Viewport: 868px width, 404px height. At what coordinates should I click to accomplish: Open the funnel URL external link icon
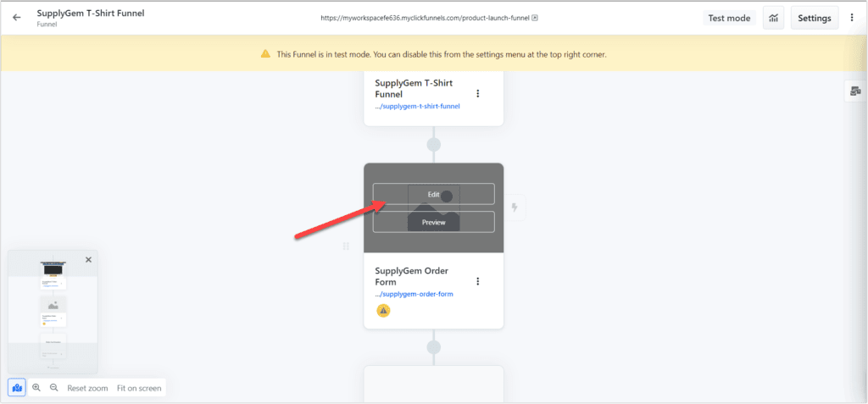(x=535, y=18)
